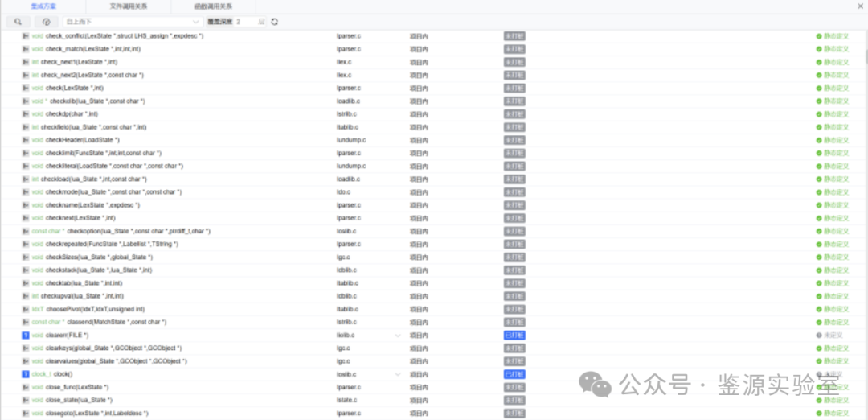
Task: Click the 未打桩 badge for classend
Action: coord(514,322)
